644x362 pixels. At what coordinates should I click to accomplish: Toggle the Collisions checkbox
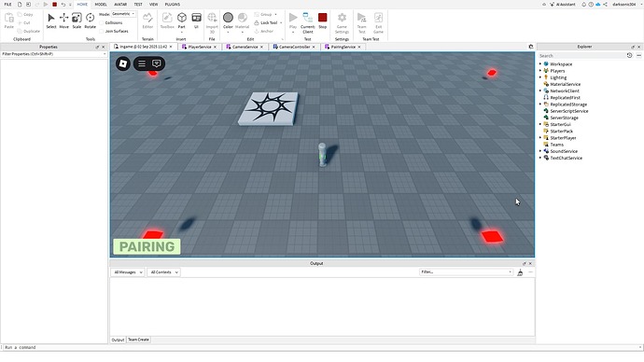pyautogui.click(x=102, y=23)
